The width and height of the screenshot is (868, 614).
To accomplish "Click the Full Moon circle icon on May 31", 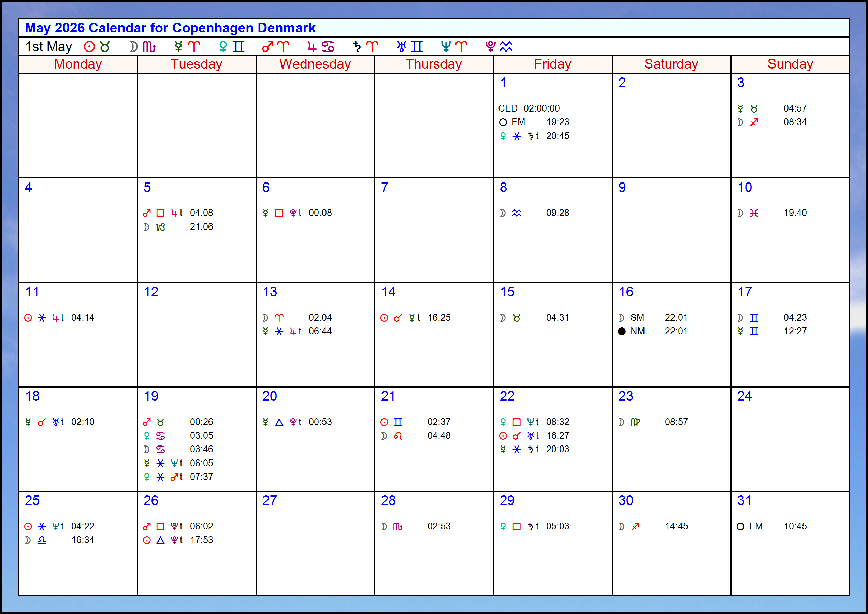I will pyautogui.click(x=740, y=527).
